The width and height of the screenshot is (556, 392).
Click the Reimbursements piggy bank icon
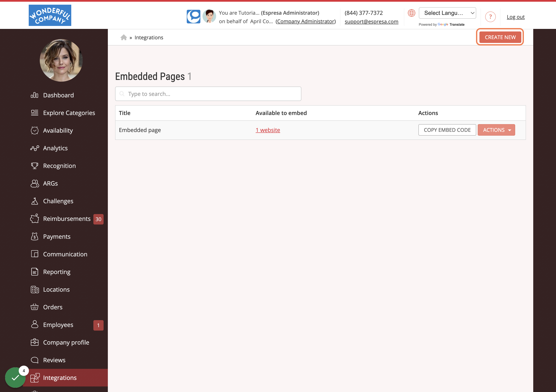34,219
